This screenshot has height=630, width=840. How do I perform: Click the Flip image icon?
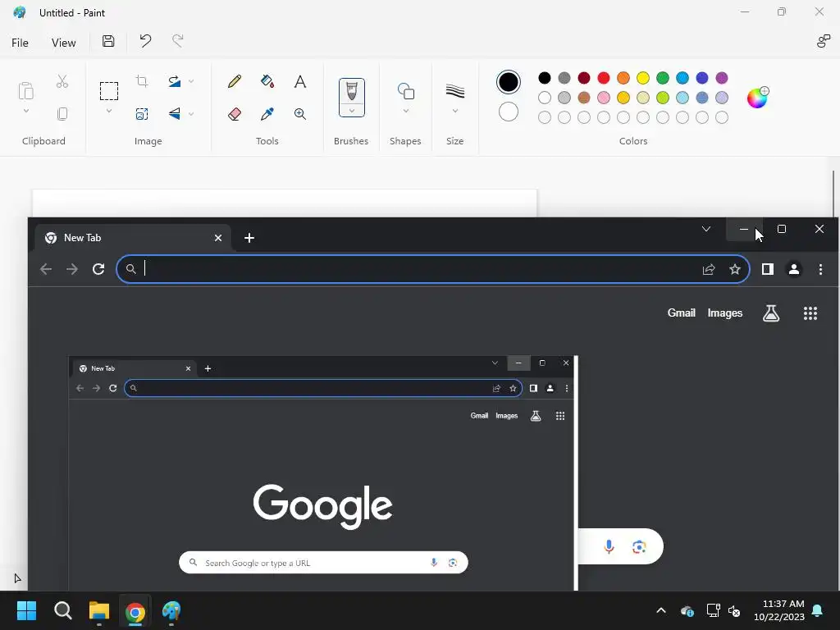(x=175, y=113)
